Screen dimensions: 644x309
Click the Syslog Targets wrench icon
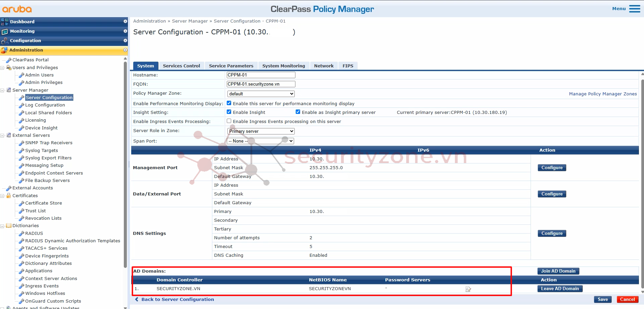pyautogui.click(x=22, y=151)
